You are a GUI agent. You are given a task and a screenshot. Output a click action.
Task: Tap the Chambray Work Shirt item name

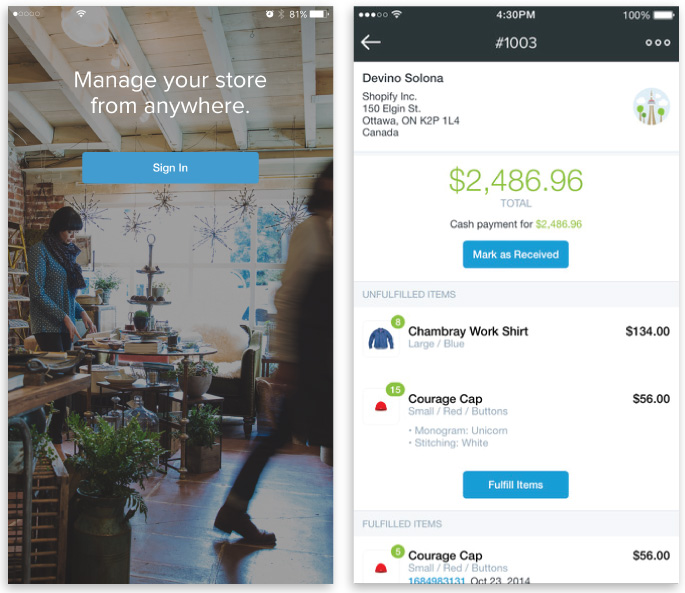468,332
